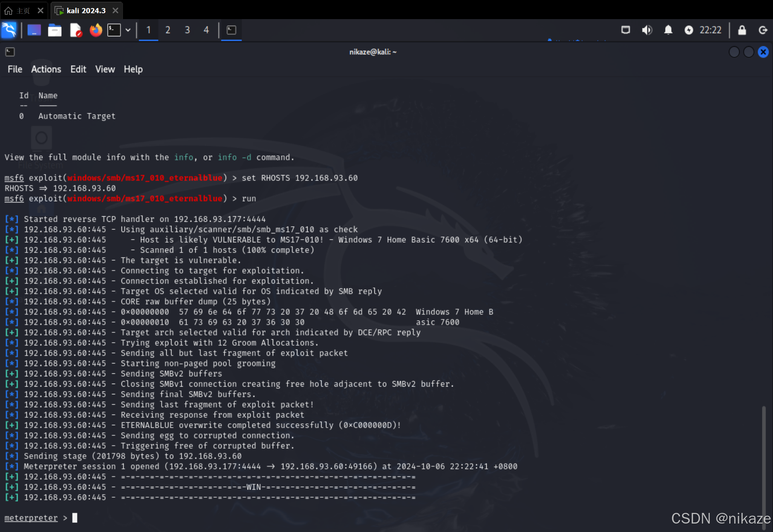This screenshot has width=773, height=532.
Task: Switch to workspace 2
Action: [168, 30]
